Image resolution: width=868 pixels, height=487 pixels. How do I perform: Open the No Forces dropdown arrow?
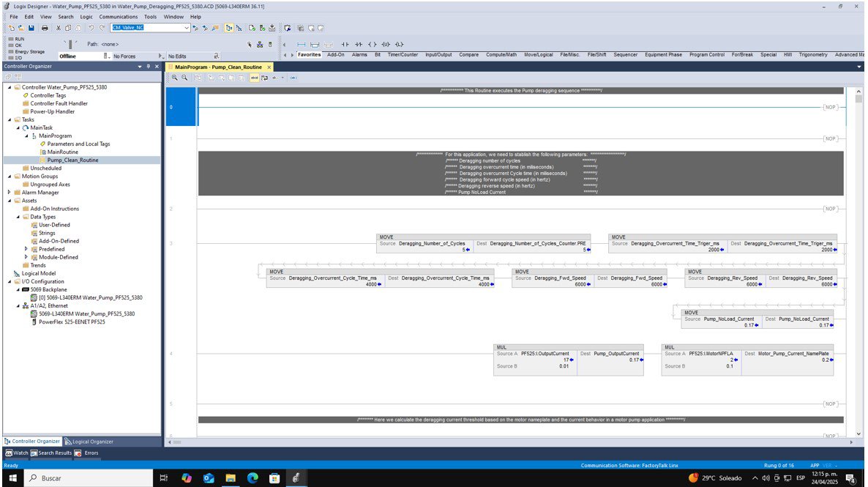click(x=160, y=56)
